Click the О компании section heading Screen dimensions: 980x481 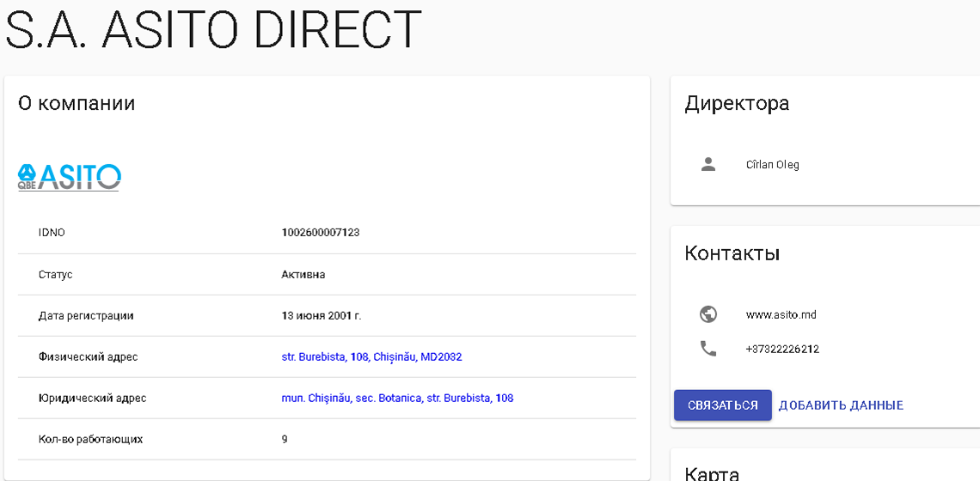77,104
